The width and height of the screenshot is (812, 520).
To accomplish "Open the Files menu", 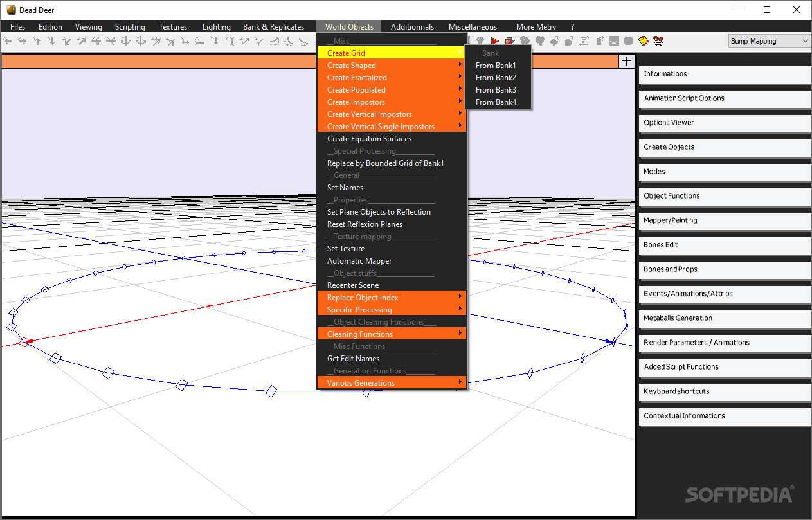I will 18,27.
